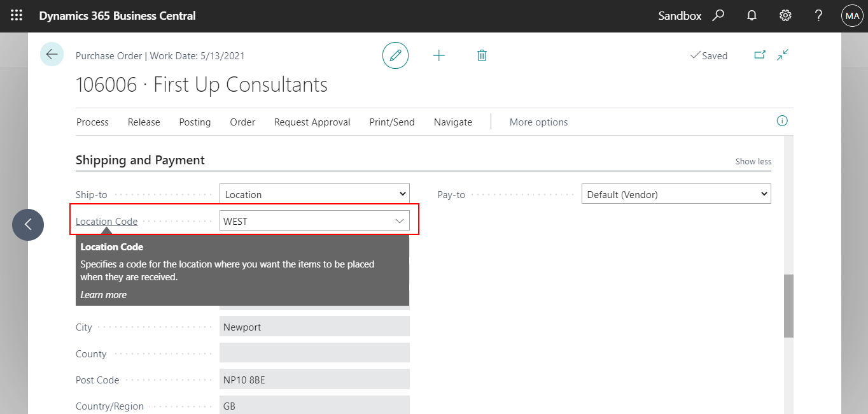Open the Posting menu
The image size is (868, 414).
(195, 122)
